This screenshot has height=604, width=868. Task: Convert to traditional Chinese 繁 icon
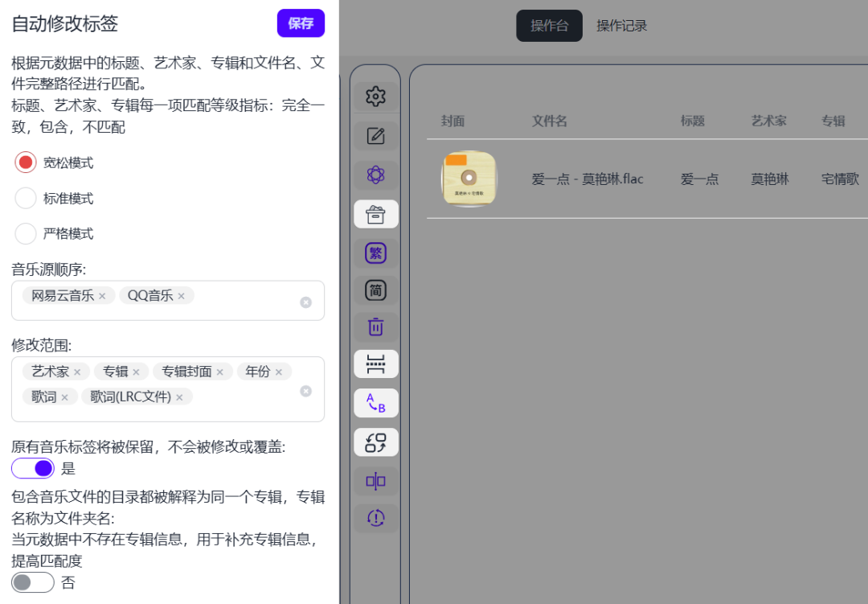pyautogui.click(x=376, y=253)
